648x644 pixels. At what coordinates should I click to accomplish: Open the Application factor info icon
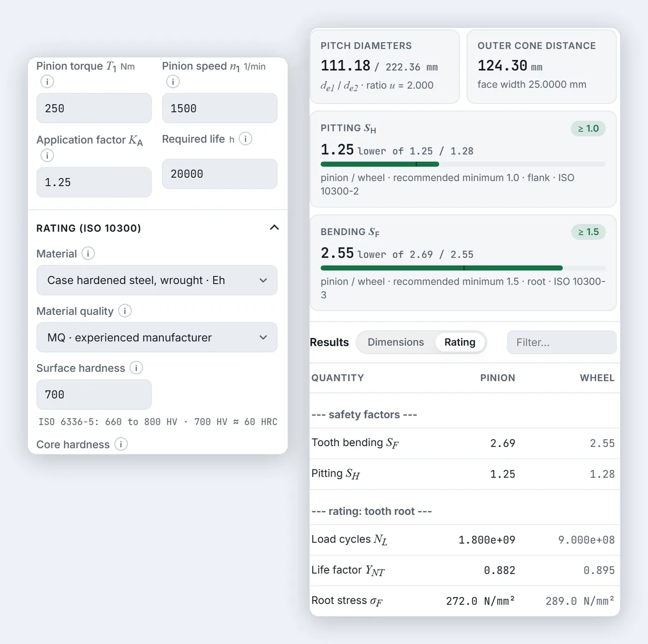click(x=47, y=156)
